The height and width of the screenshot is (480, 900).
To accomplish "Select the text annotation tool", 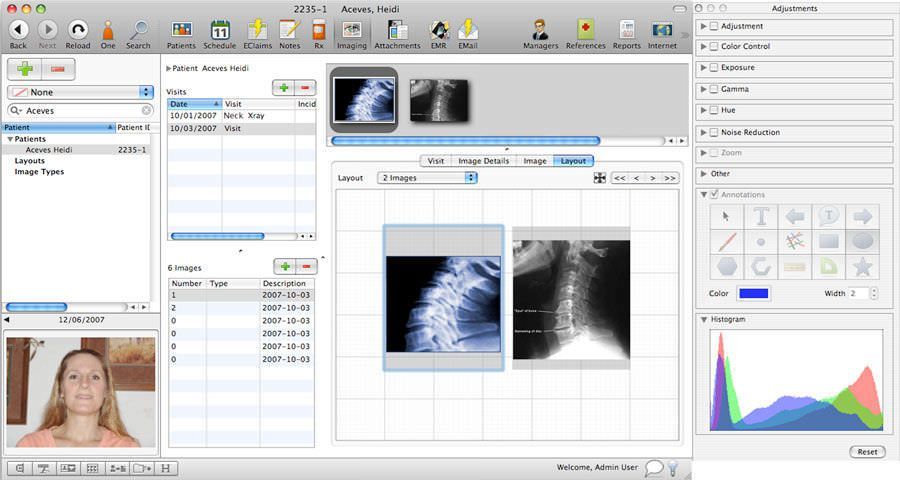I will tap(761, 216).
